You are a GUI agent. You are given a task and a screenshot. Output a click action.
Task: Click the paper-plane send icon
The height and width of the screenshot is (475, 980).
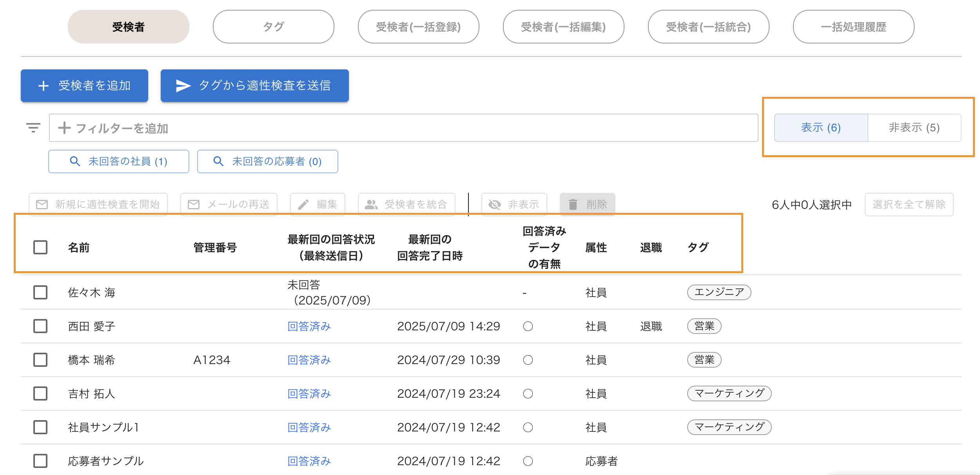point(183,86)
